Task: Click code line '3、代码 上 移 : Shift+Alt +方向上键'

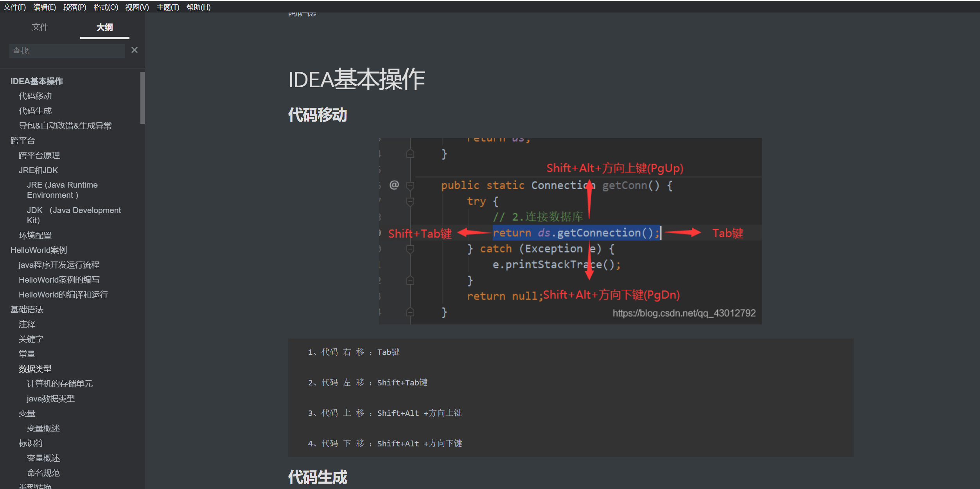Action: pyautogui.click(x=385, y=413)
